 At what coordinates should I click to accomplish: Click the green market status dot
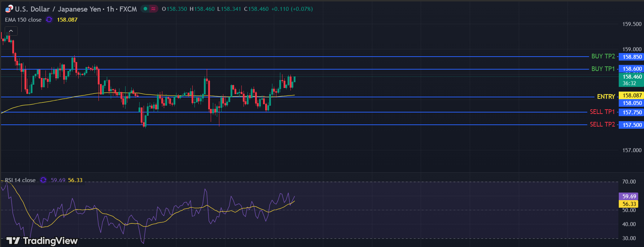(145, 9)
